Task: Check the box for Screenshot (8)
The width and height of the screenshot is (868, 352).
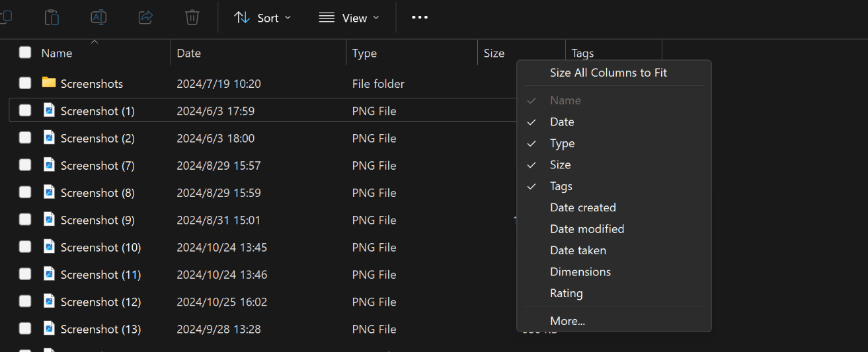Action: (25, 192)
